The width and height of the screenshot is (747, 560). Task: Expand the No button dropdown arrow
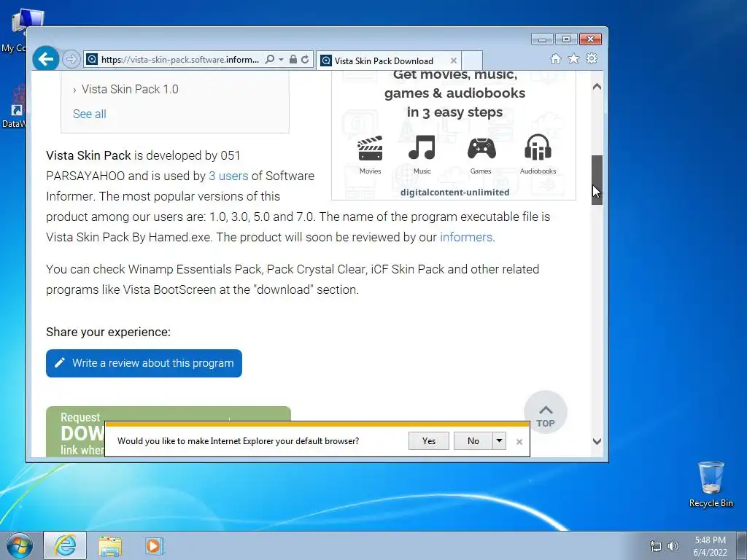point(499,441)
